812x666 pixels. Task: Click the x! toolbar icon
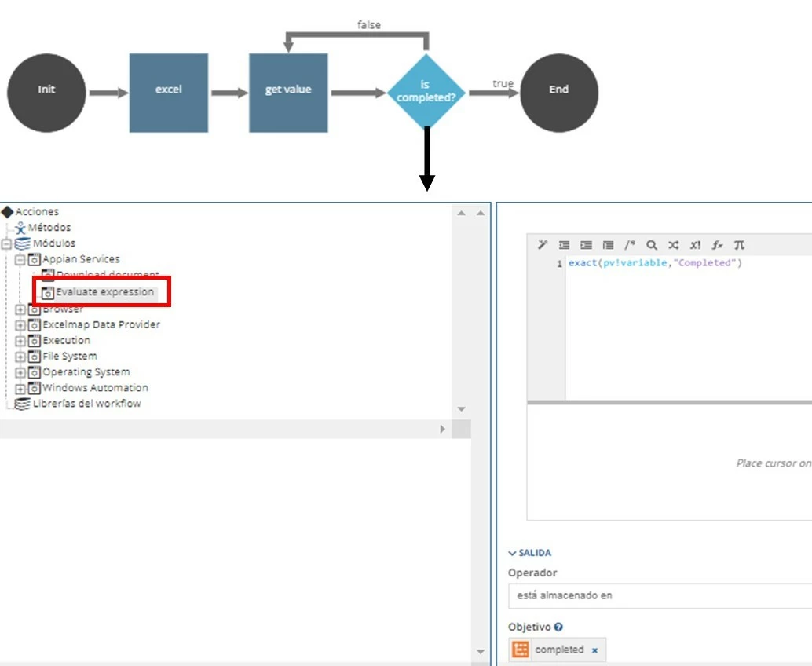695,245
